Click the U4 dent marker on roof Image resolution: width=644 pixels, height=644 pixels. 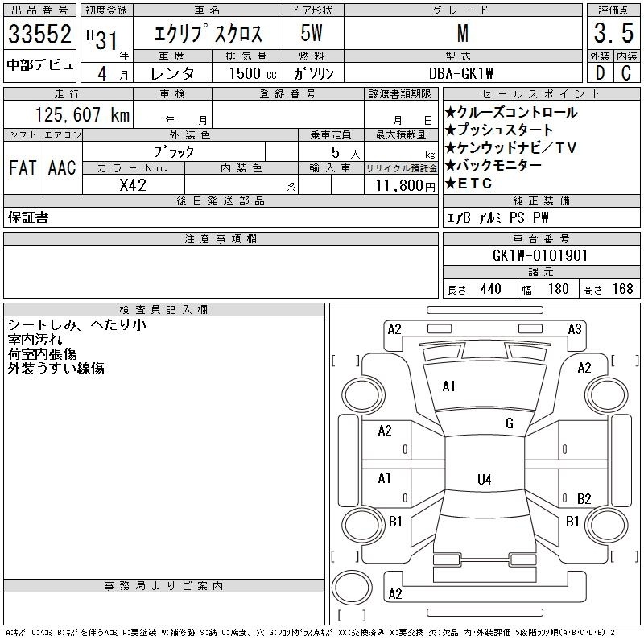click(x=484, y=480)
